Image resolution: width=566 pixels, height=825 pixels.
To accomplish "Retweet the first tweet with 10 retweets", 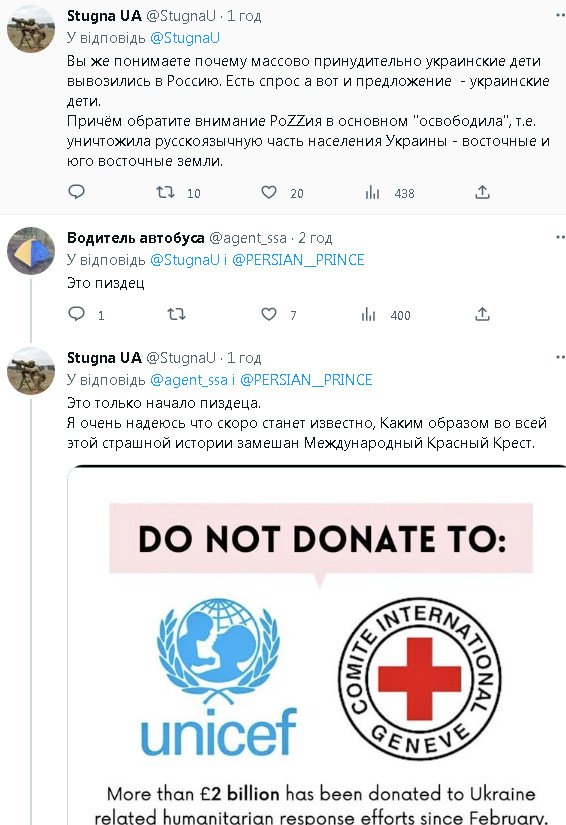I will pos(166,193).
